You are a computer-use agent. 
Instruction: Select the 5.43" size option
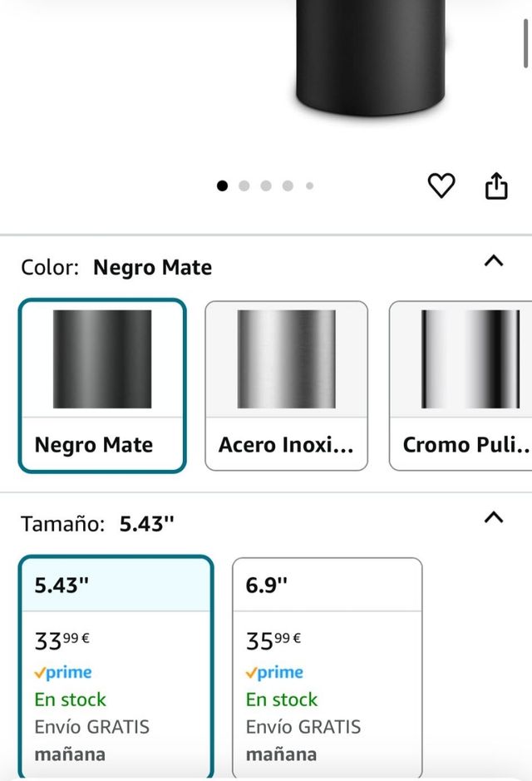pyautogui.click(x=115, y=585)
